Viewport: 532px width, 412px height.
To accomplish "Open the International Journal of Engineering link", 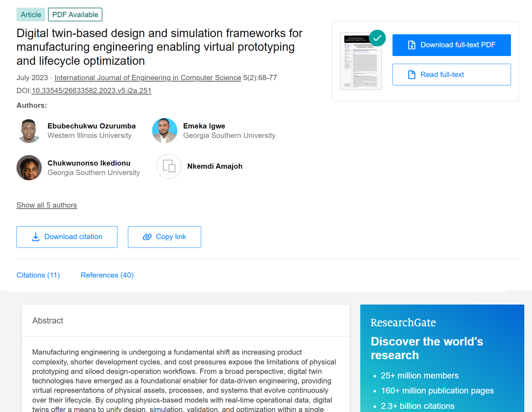I will tap(148, 78).
